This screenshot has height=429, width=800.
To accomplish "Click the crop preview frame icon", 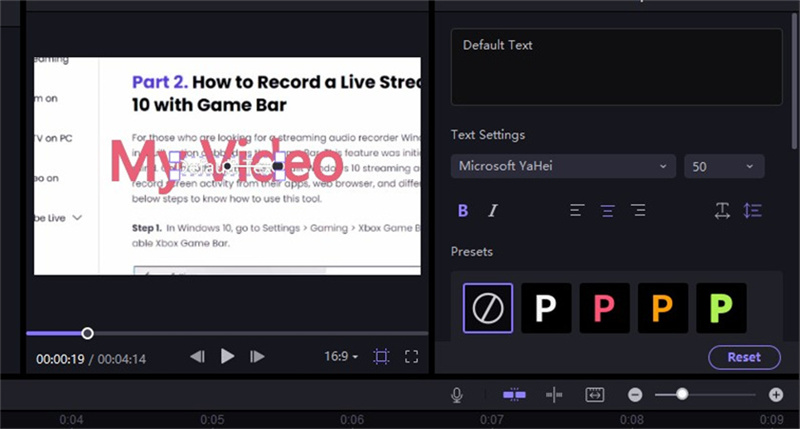I will [381, 356].
